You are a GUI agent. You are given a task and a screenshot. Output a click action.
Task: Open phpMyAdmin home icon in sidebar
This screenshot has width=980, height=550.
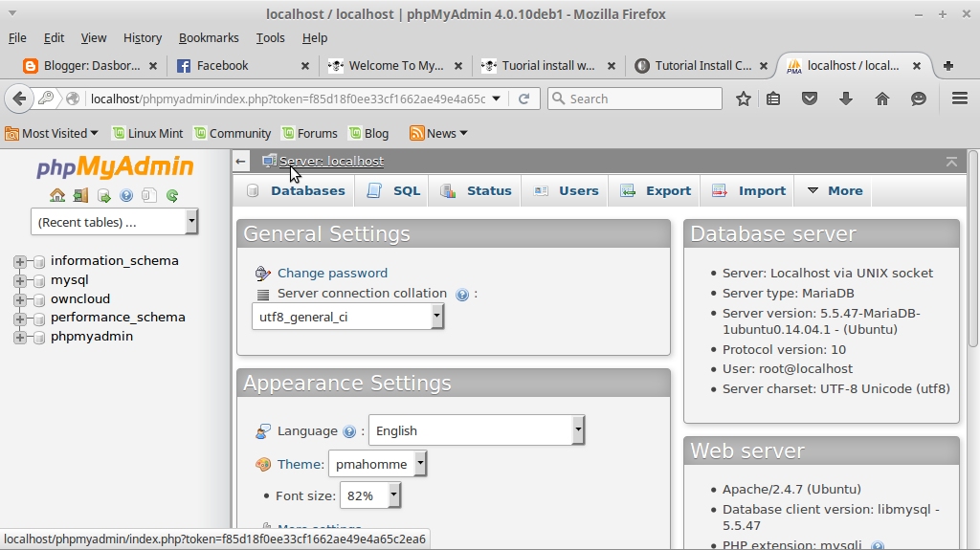tap(57, 196)
